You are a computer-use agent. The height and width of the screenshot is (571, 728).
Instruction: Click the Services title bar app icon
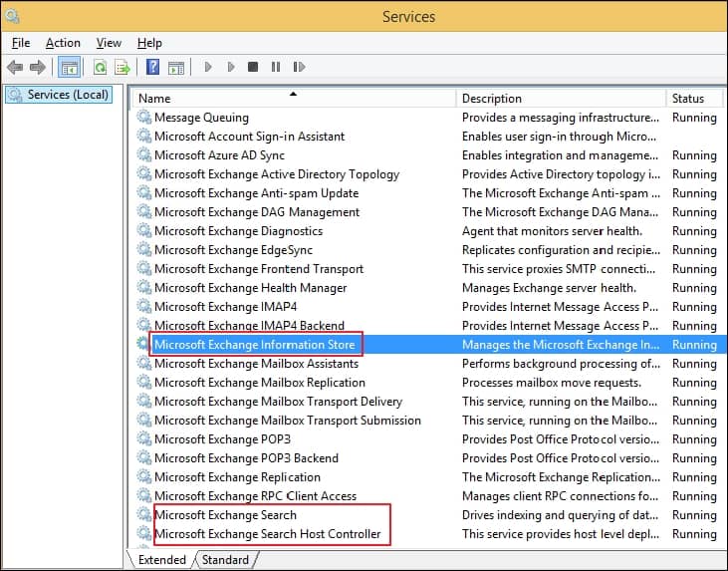tap(13, 16)
